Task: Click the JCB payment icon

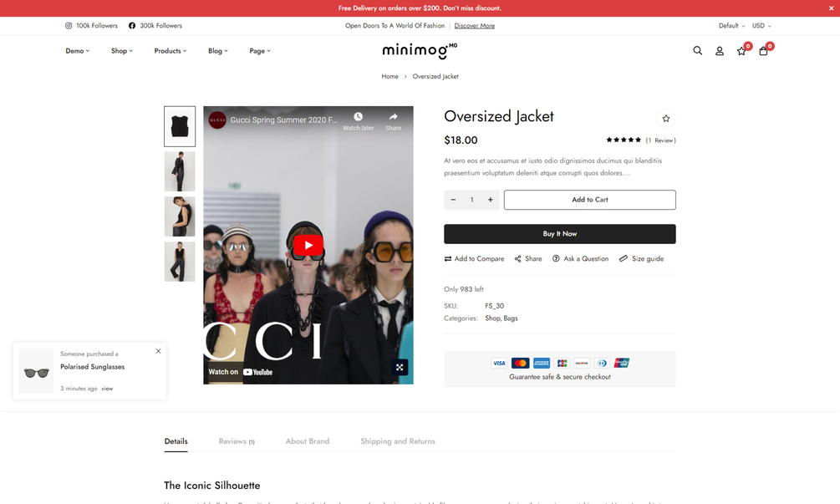Action: [562, 363]
